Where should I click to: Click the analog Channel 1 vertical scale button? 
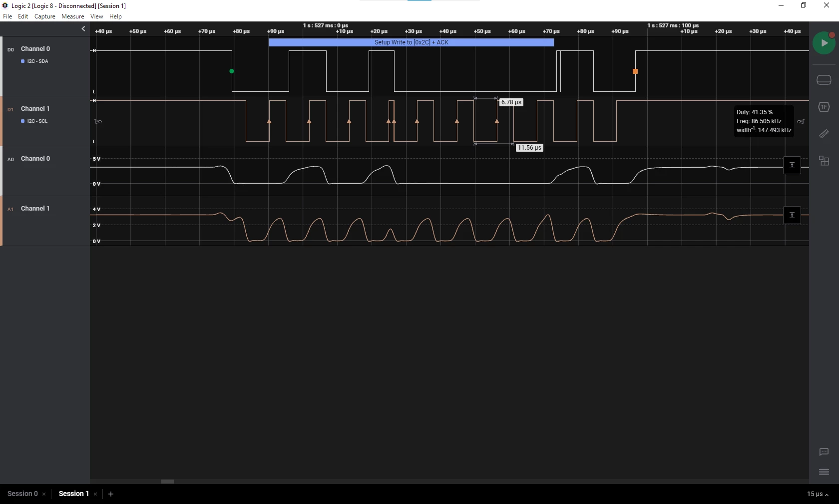pyautogui.click(x=792, y=215)
